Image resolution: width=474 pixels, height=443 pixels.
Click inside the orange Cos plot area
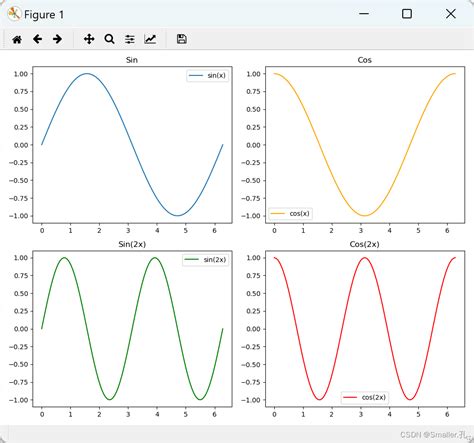point(365,145)
